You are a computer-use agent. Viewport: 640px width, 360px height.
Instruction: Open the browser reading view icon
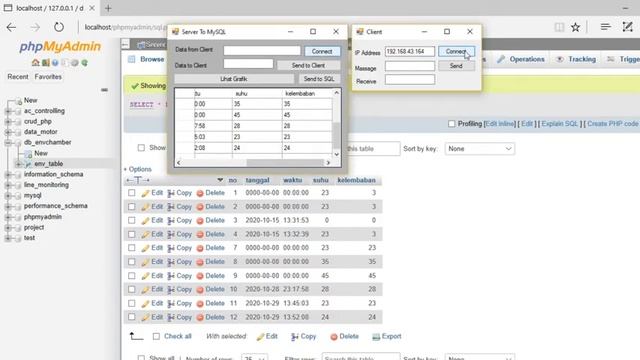pyautogui.click(x=559, y=27)
